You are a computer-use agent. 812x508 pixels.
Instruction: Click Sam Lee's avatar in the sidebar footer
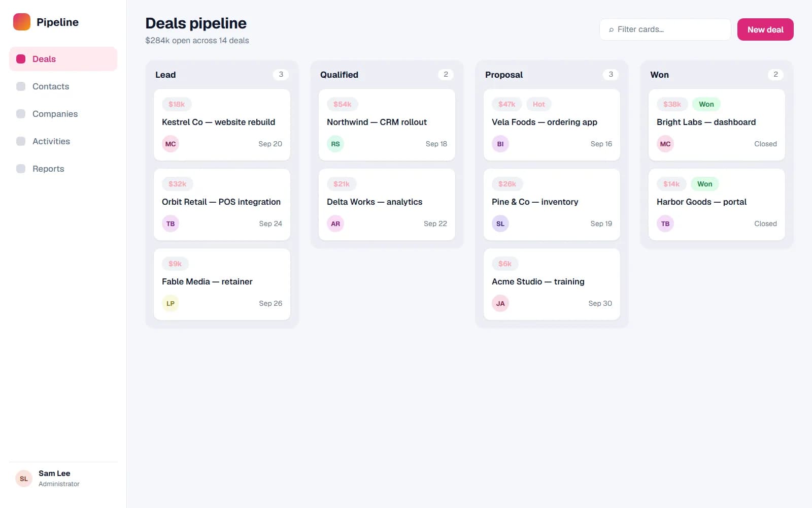point(24,479)
